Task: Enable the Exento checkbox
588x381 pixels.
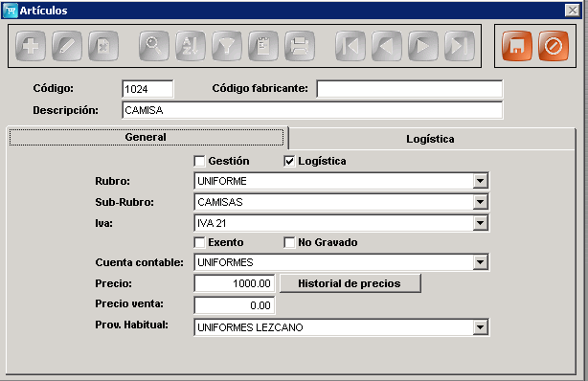Action: tap(199, 242)
